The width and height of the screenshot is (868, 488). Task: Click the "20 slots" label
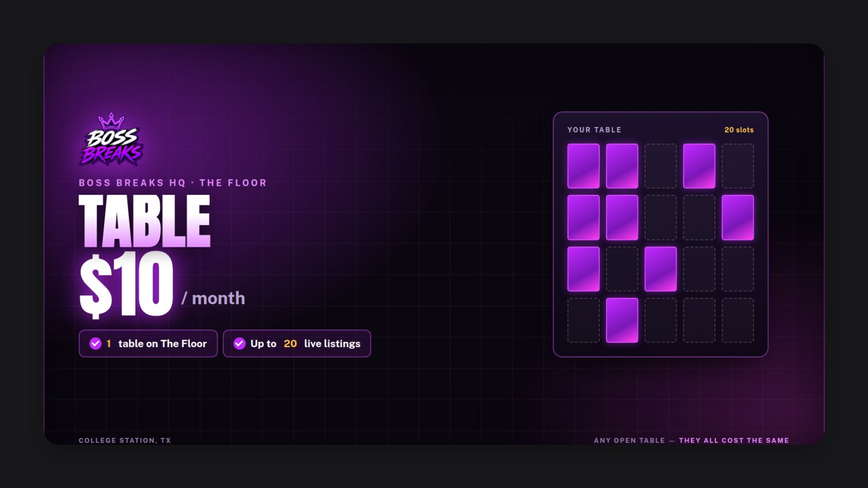click(739, 130)
